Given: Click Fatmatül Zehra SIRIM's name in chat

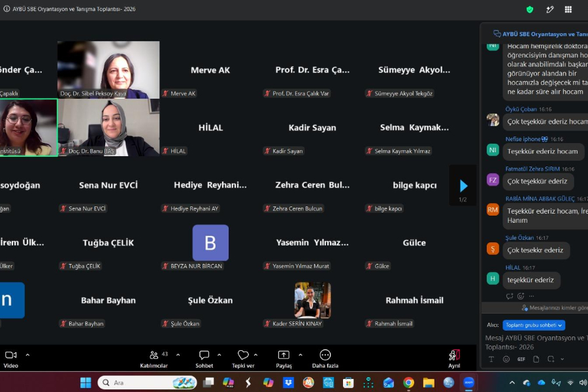Looking at the screenshot, I should (532, 169).
